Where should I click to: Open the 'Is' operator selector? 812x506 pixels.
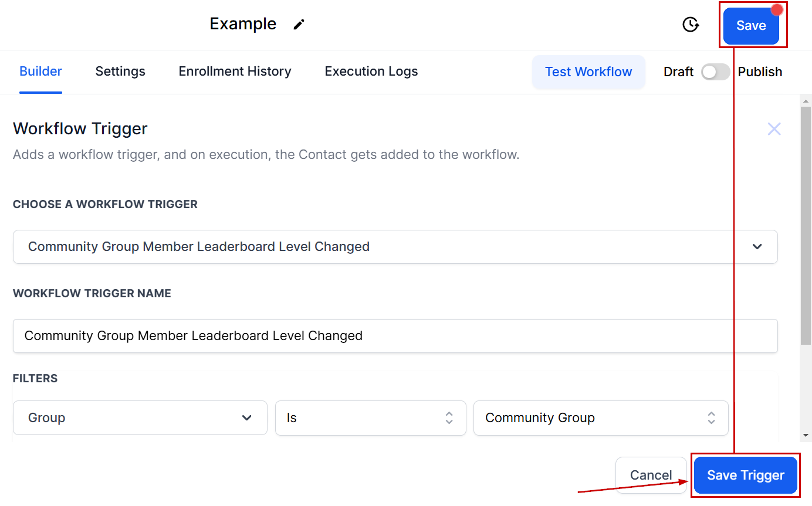(x=370, y=418)
